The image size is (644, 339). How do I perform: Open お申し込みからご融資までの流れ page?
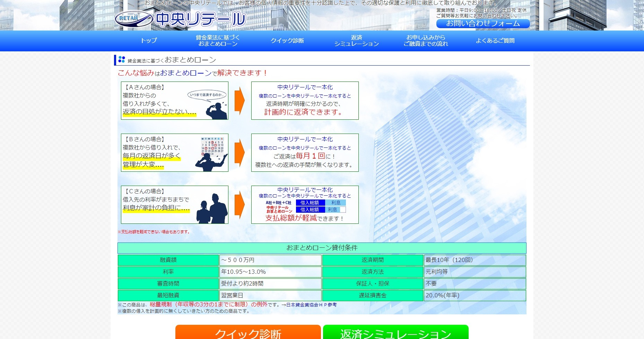[425, 40]
